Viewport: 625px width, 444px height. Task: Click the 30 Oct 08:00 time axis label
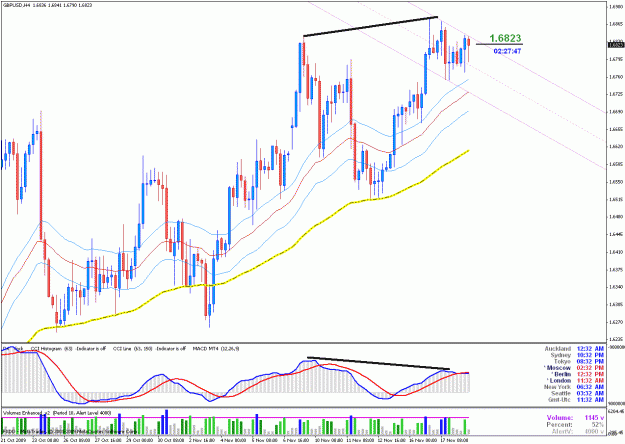[x=170, y=440]
